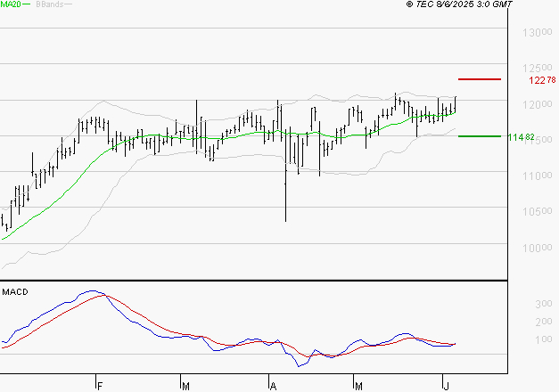Click the 300 MACD axis label

[x=544, y=304]
